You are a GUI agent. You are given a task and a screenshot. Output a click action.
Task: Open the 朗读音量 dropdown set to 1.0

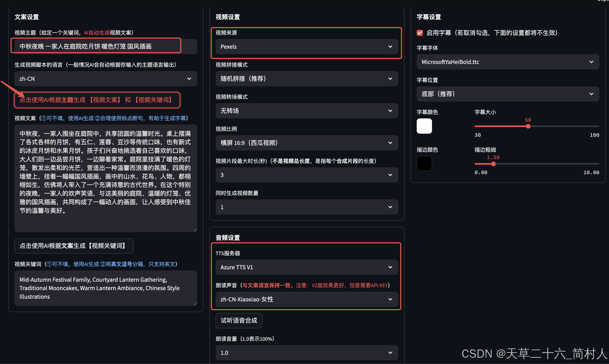306,353
